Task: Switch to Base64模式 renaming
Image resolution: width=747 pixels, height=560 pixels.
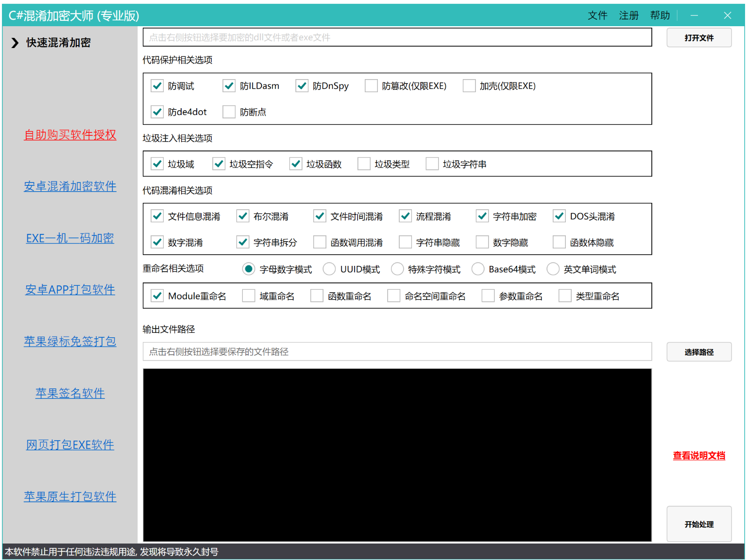Action: pos(477,269)
